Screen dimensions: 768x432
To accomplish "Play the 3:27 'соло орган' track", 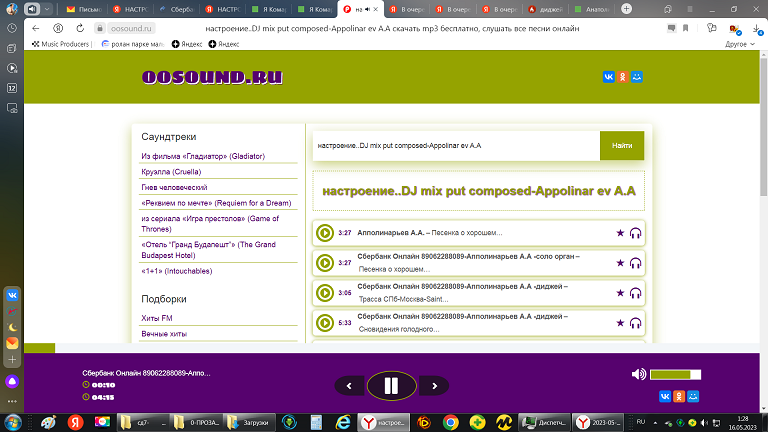I will 325,263.
